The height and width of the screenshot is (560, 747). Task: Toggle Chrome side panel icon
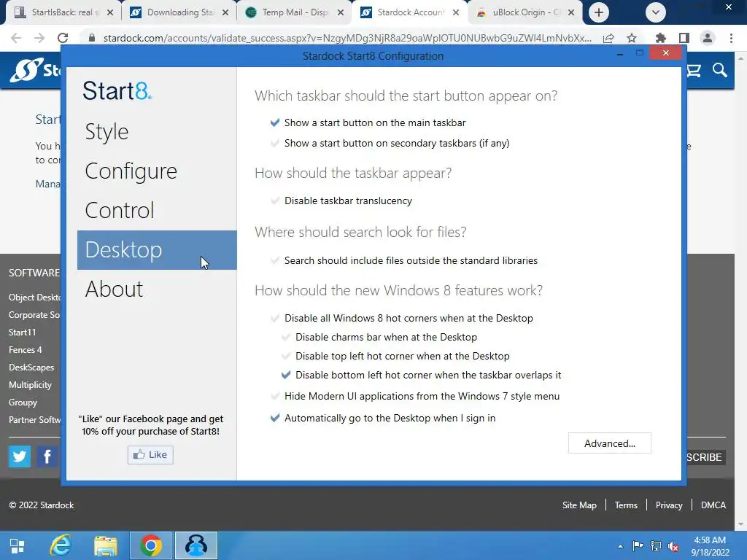coord(684,38)
